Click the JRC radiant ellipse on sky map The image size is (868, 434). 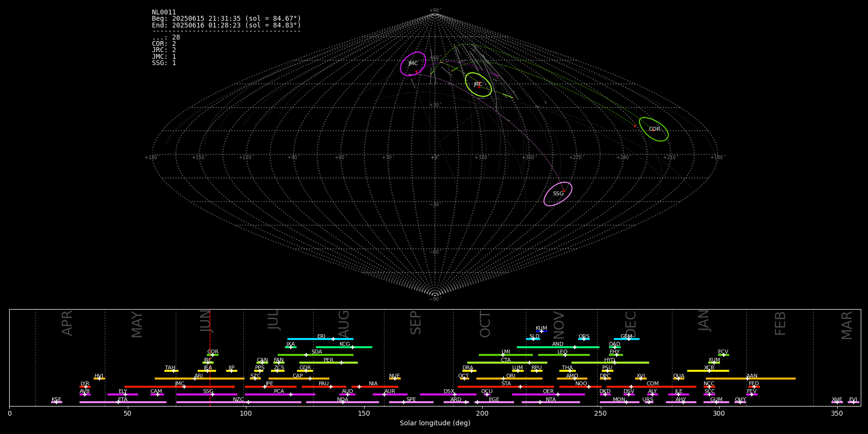point(478,84)
